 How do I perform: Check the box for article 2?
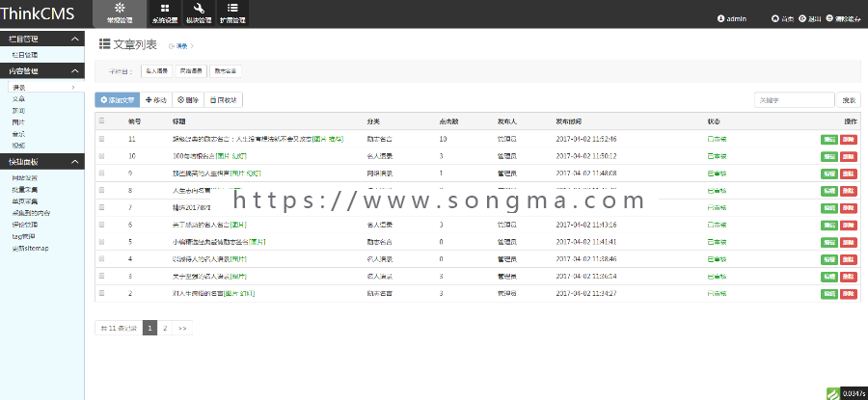(102, 293)
